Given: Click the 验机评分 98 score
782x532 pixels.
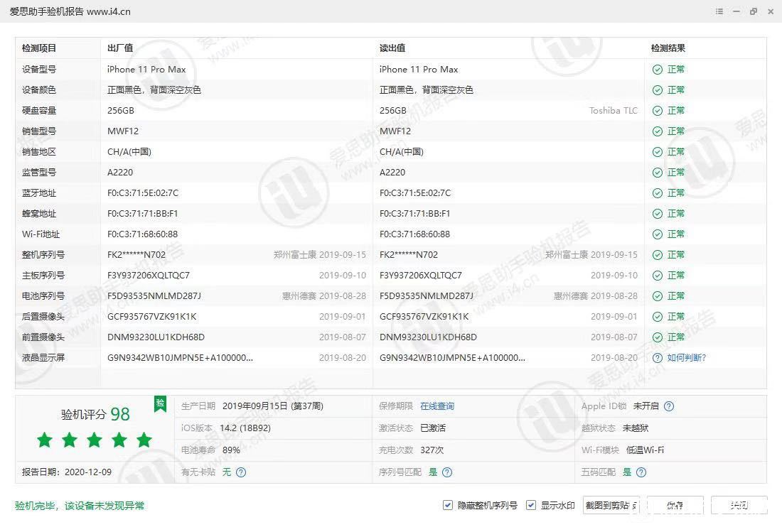Looking at the screenshot, I should [x=95, y=414].
